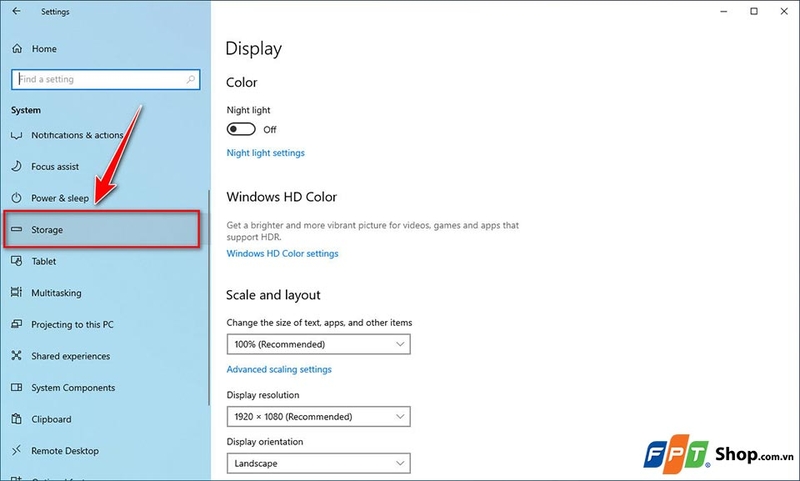Toggle the Night light switch
Viewport: 800px width, 481px height.
(x=241, y=129)
